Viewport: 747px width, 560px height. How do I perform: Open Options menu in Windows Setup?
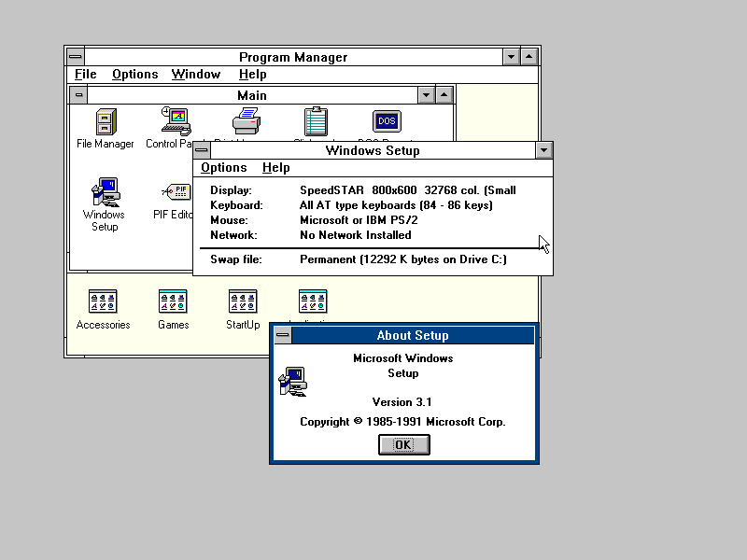pos(224,168)
